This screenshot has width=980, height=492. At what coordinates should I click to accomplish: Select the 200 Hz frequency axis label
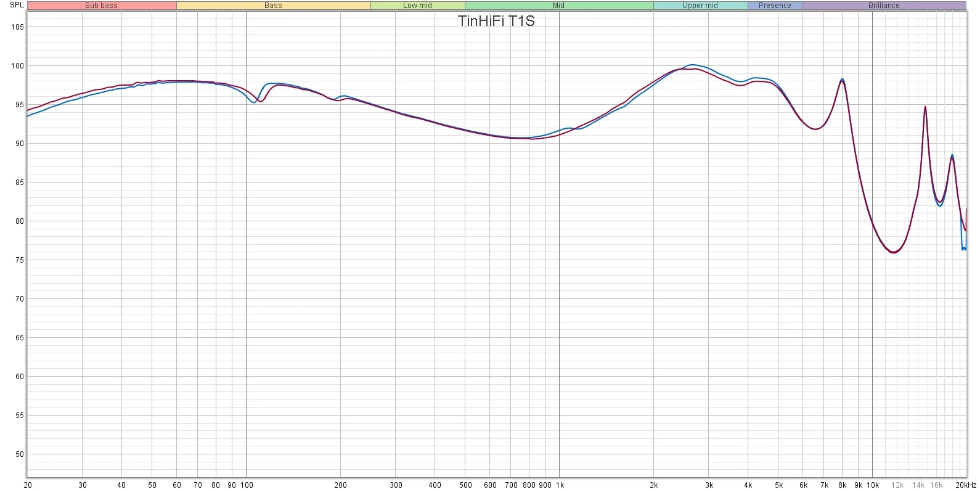click(x=340, y=485)
